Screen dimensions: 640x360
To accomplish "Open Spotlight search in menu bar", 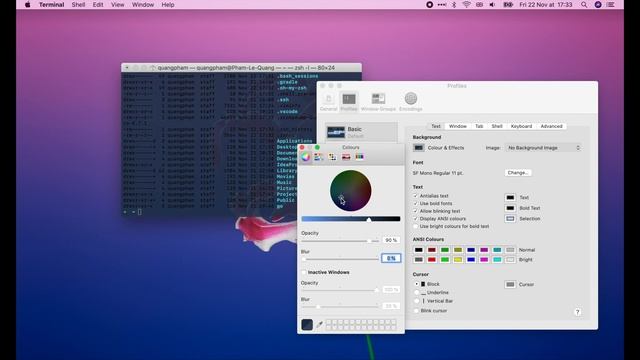I will [584, 5].
